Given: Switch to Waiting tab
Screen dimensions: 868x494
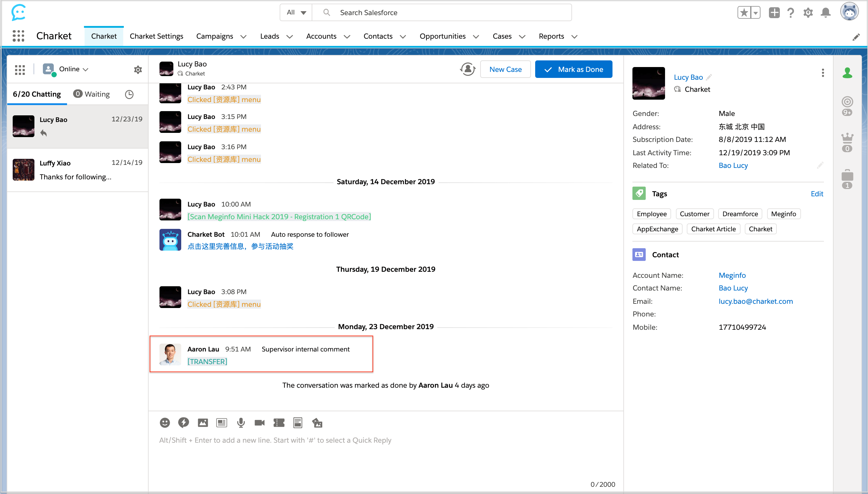Looking at the screenshot, I should tap(92, 94).
